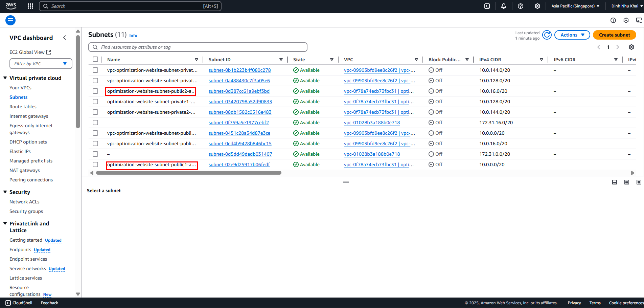The height and width of the screenshot is (308, 644).
Task: Refresh the subnets list
Action: coord(547,35)
